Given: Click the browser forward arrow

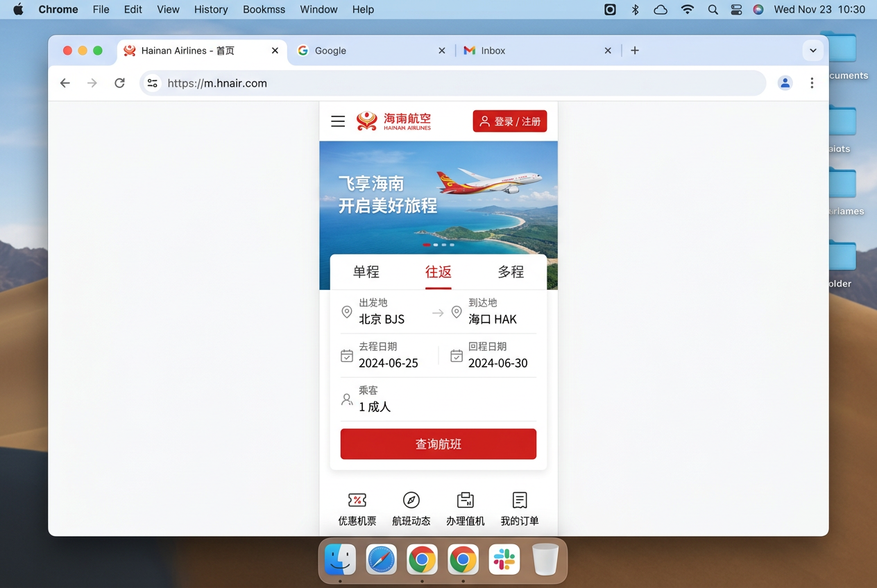Looking at the screenshot, I should pyautogui.click(x=92, y=83).
